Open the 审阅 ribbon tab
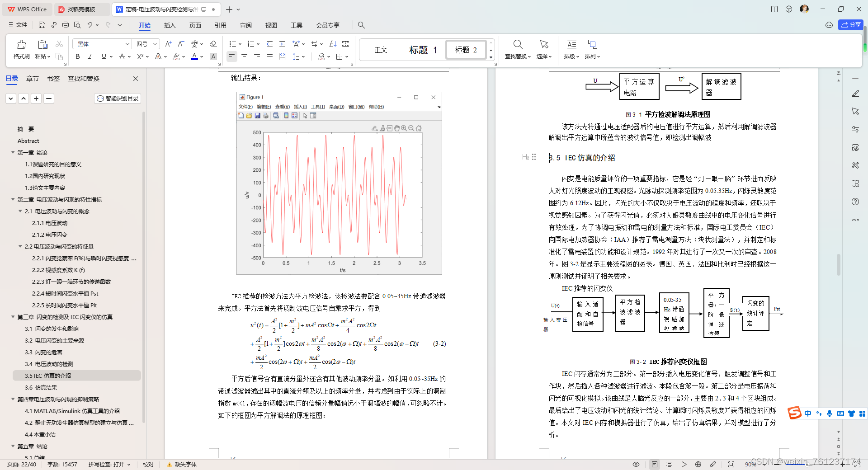This screenshot has height=470, width=868. coord(245,25)
